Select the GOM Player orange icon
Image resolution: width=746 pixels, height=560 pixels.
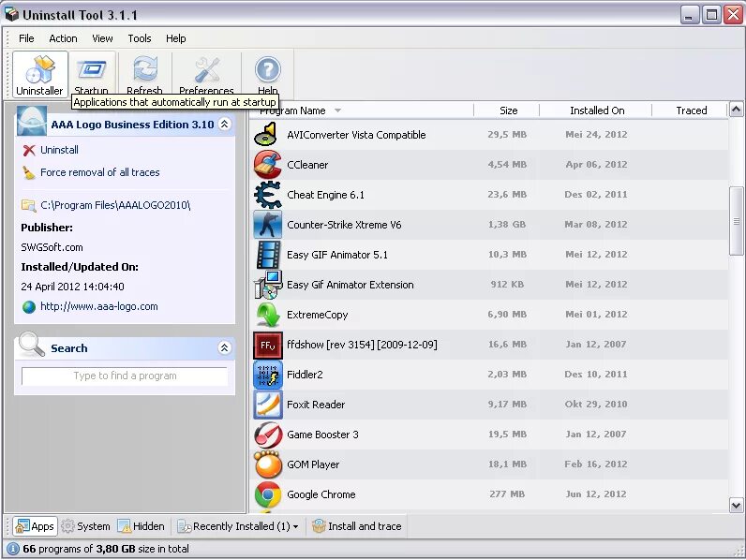[267, 464]
